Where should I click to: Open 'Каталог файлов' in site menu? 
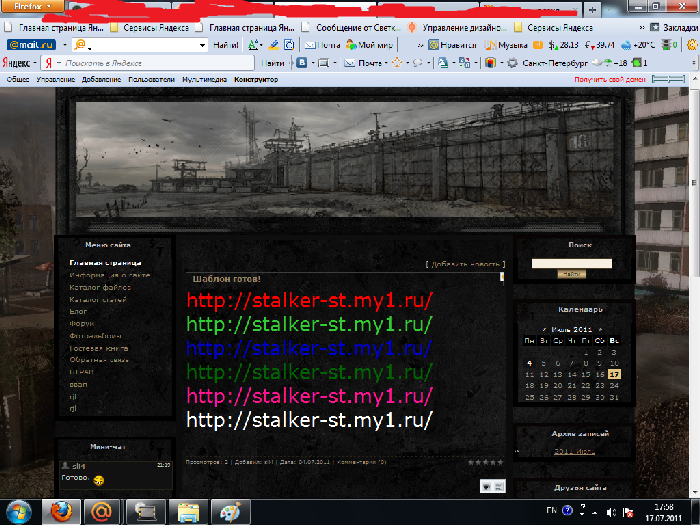coord(100,287)
